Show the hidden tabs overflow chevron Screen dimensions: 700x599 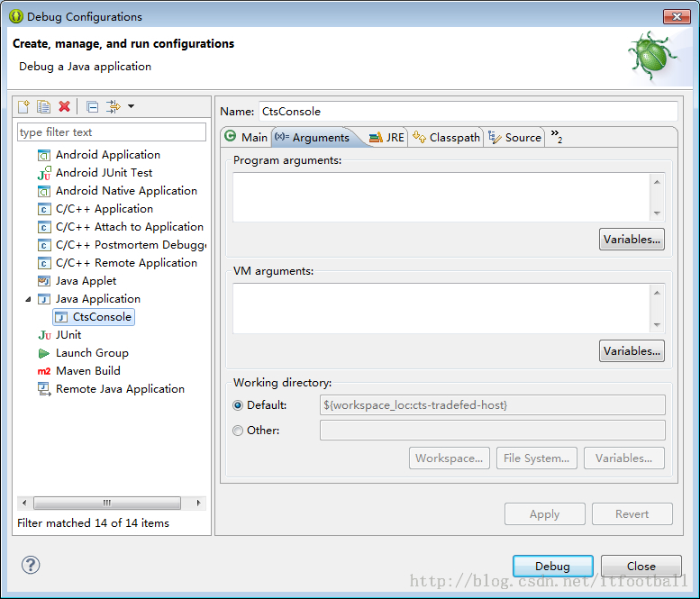point(556,136)
